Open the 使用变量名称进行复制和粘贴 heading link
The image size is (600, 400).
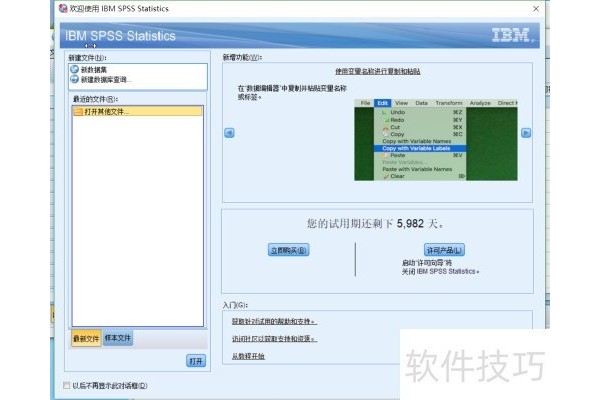(x=378, y=71)
